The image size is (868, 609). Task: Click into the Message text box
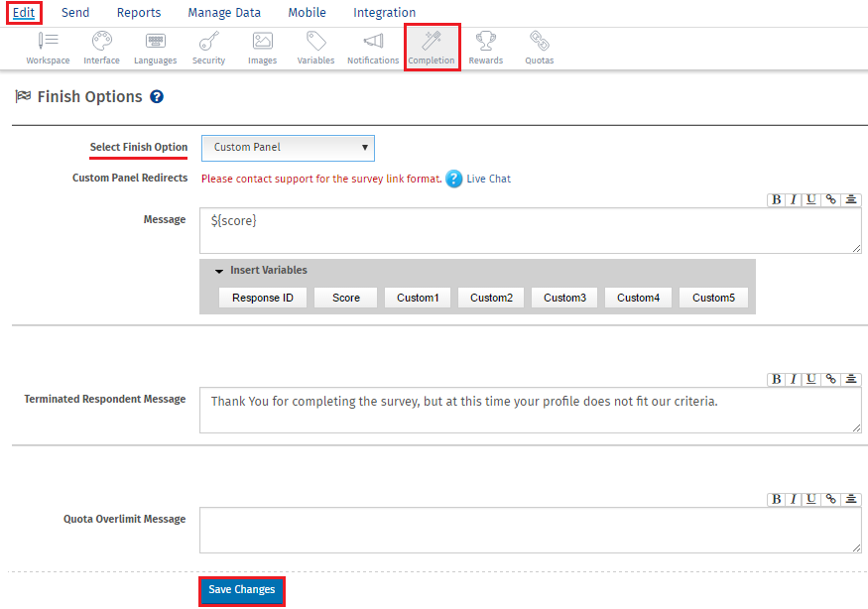point(531,231)
